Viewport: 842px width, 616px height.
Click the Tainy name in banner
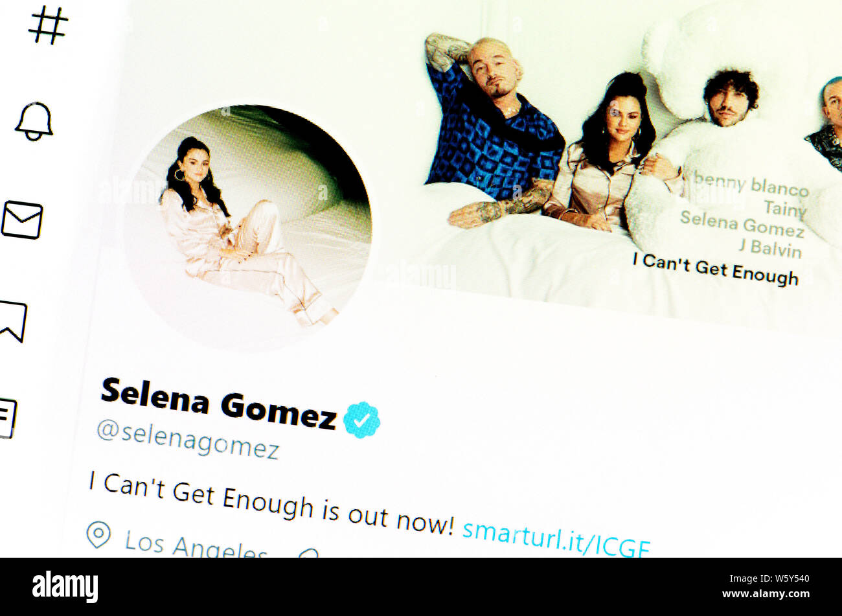coord(785,208)
